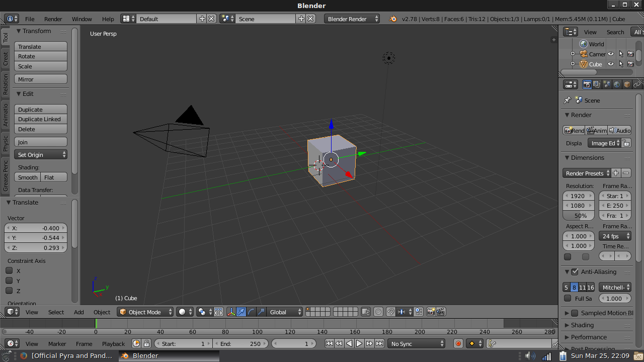
Task: Enable Full Sample checkbox
Action: point(568,298)
